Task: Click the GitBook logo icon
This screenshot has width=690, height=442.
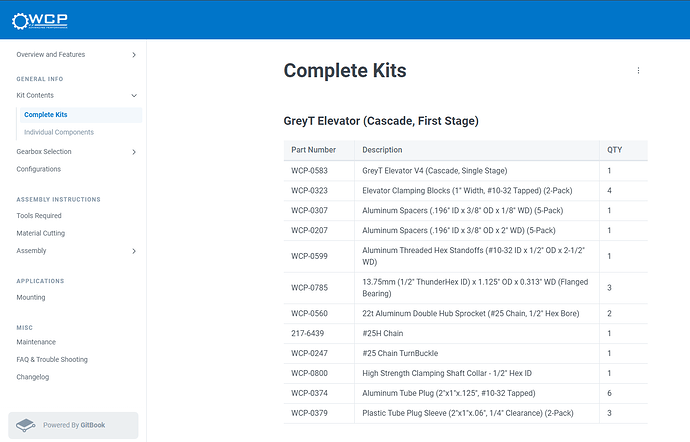Action: pyautogui.click(x=26, y=425)
